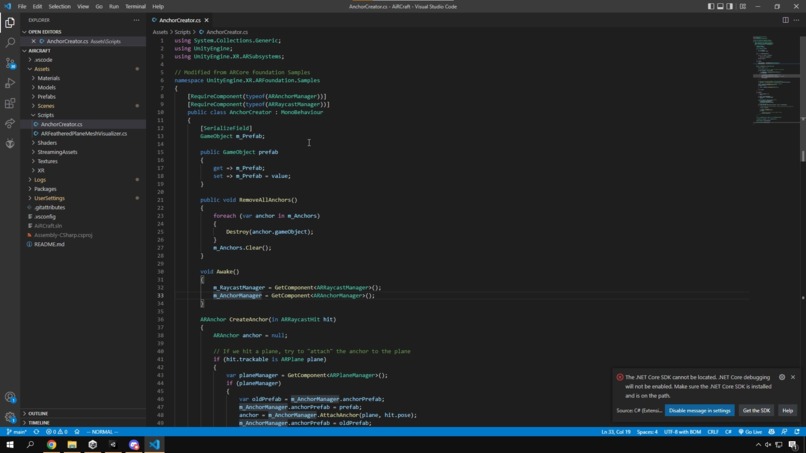806x453 pixels.
Task: Collapse the Assets folder
Action: pos(83,69)
